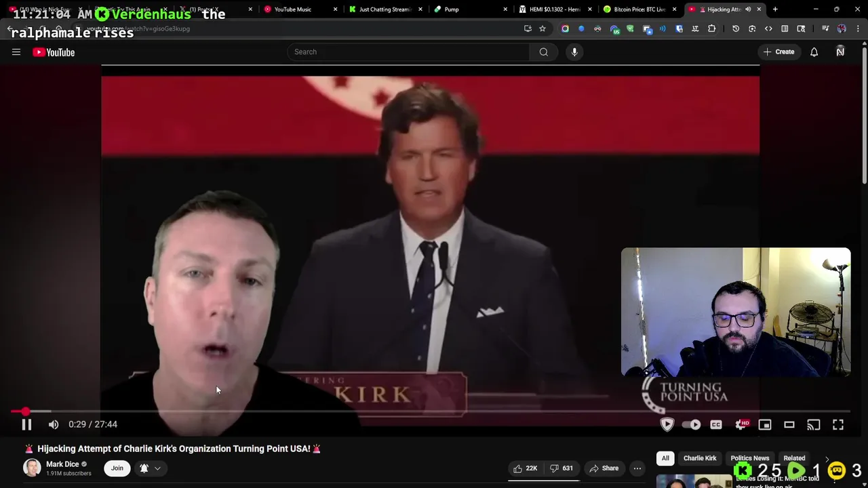This screenshot has width=868, height=488.
Task: Expand the notification bell dropdown for Mark Dice
Action: [151, 468]
